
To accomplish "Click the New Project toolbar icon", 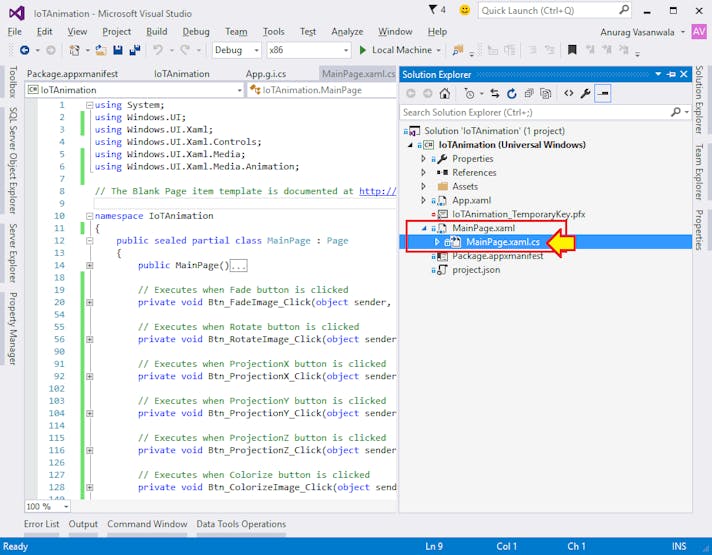I will (x=74, y=50).
